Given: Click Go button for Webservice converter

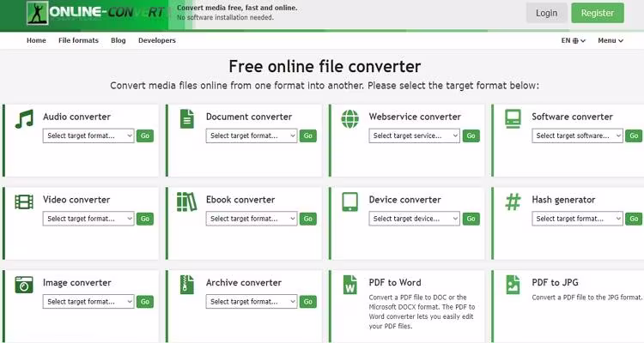Looking at the screenshot, I should [471, 135].
